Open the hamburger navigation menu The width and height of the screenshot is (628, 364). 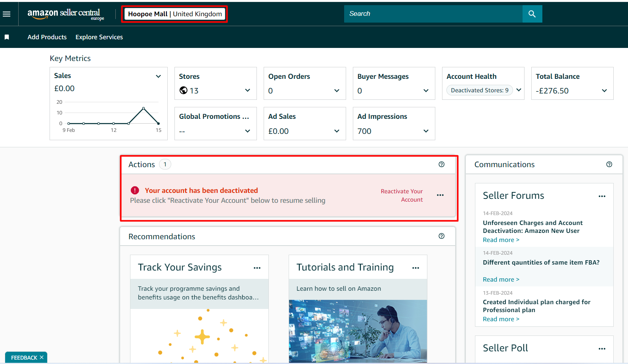coord(7,14)
